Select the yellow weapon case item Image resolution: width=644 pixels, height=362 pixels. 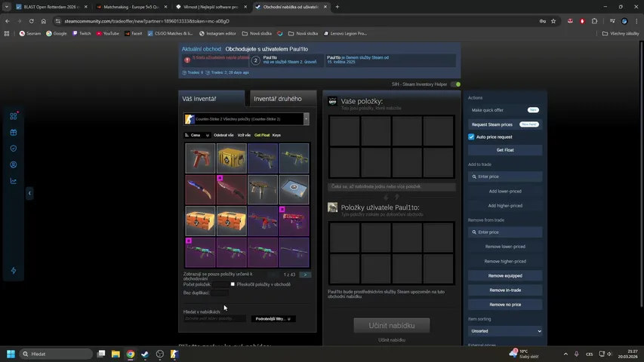click(231, 158)
